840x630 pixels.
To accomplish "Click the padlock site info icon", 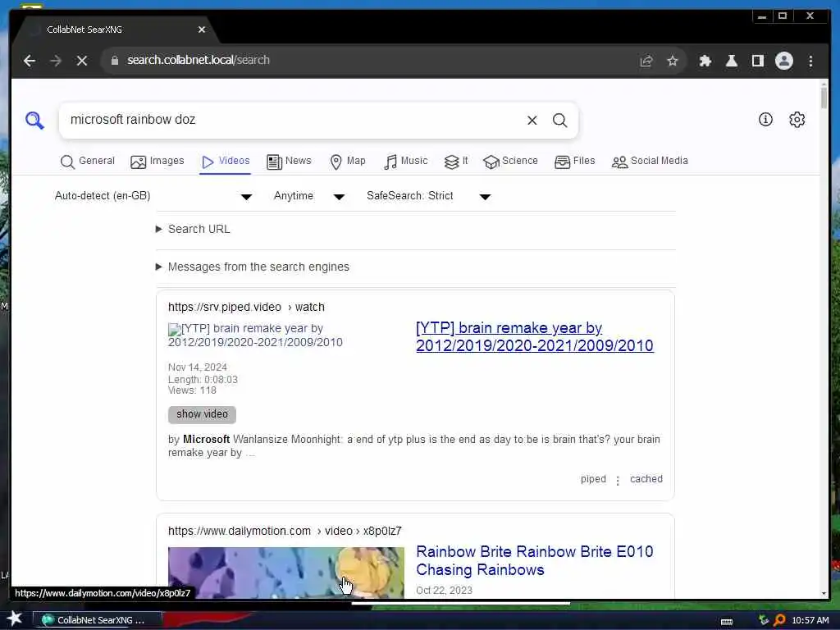I will click(x=115, y=61).
